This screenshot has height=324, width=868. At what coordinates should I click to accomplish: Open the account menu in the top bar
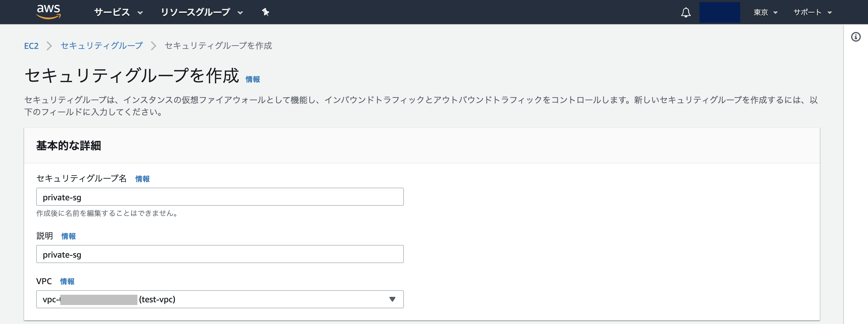click(x=720, y=12)
